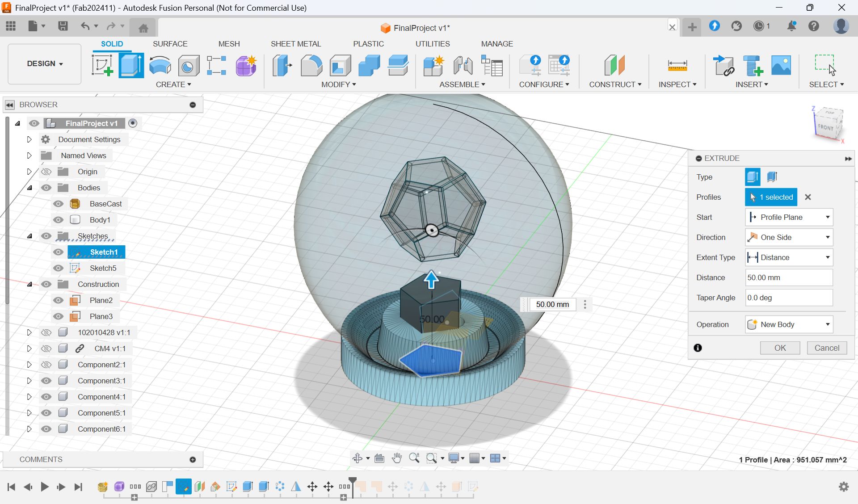Toggle visibility of Plane2
Image resolution: width=858 pixels, height=504 pixels.
(x=58, y=300)
